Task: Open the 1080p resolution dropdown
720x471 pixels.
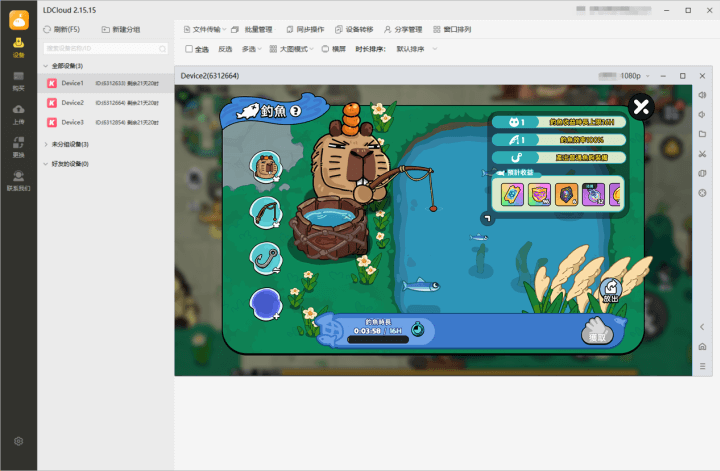Action: click(x=635, y=76)
